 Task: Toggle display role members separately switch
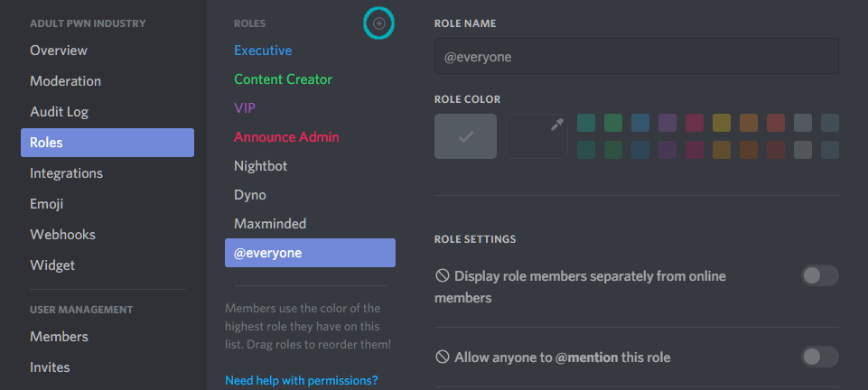point(819,275)
